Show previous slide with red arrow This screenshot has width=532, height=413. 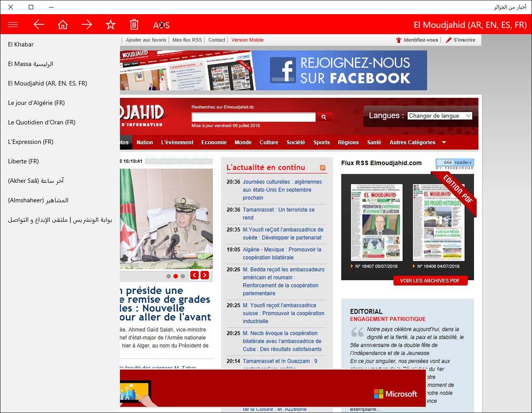click(x=194, y=275)
